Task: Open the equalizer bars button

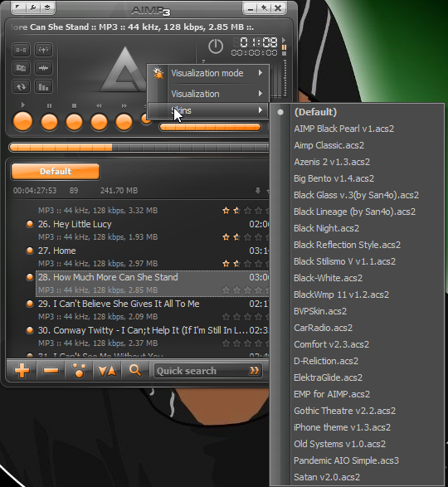Action: click(x=43, y=86)
